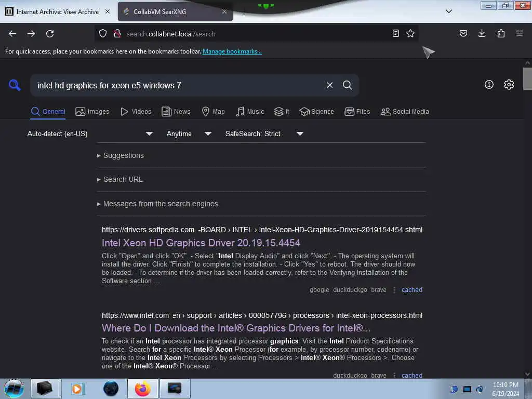Switch to Internet Archive: View Archive tab

[x=58, y=11]
